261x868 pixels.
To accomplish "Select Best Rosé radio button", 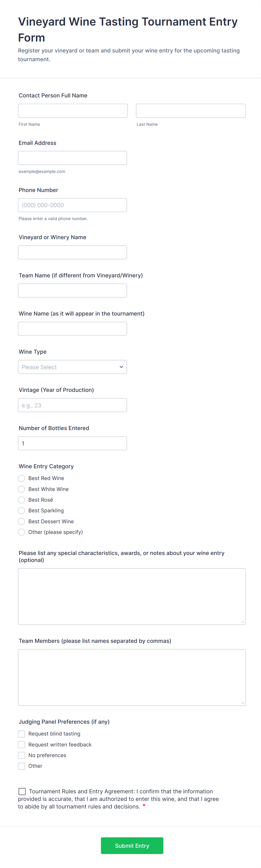I will tap(22, 500).
